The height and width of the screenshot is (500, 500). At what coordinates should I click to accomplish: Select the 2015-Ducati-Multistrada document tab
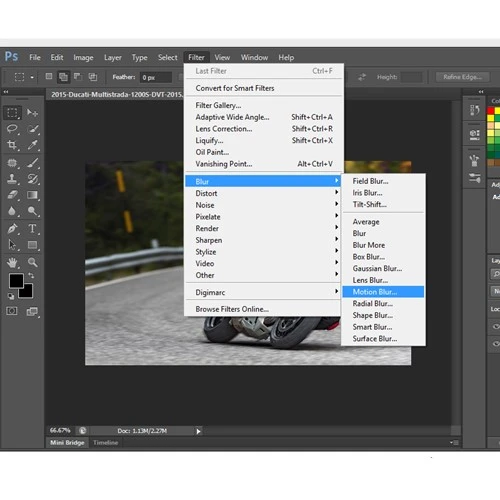117,95
